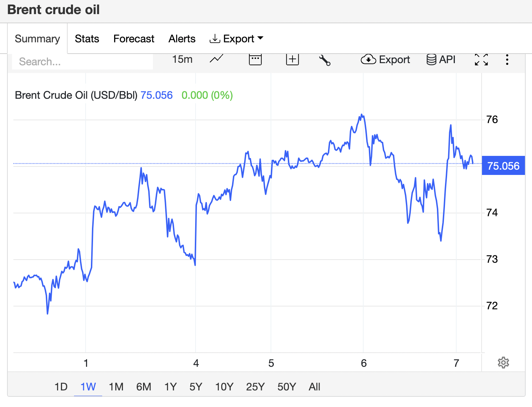
Task: Click the Brent crude oil page heading
Action: pyautogui.click(x=54, y=10)
